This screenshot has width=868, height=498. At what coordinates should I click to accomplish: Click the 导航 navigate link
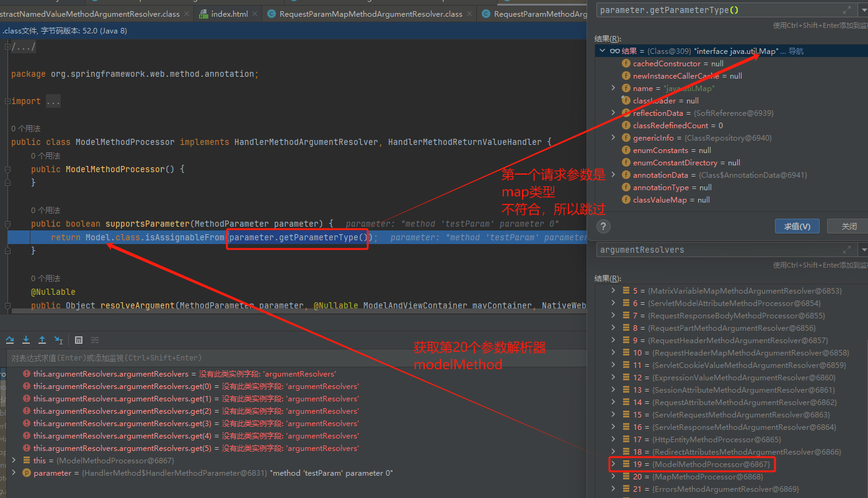pos(796,51)
